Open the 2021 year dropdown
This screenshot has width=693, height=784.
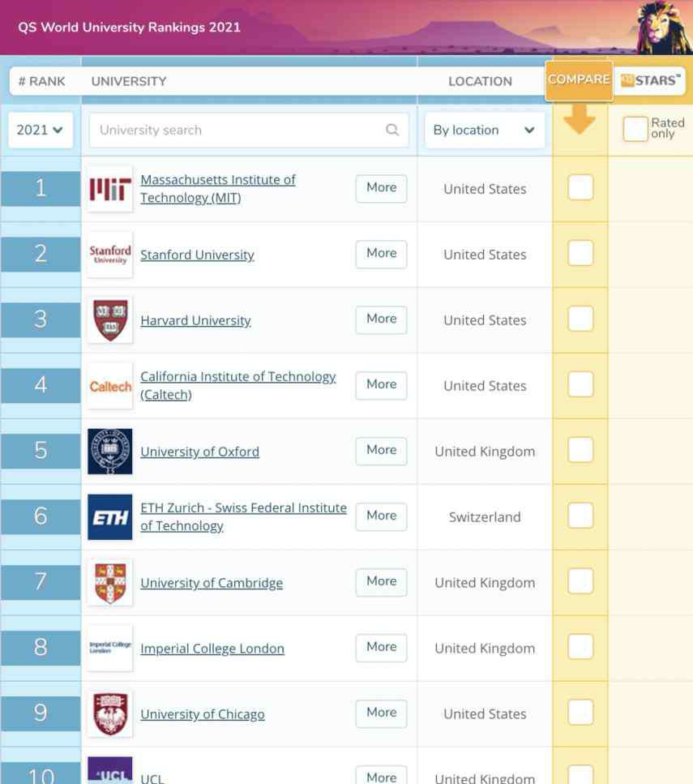(x=41, y=130)
